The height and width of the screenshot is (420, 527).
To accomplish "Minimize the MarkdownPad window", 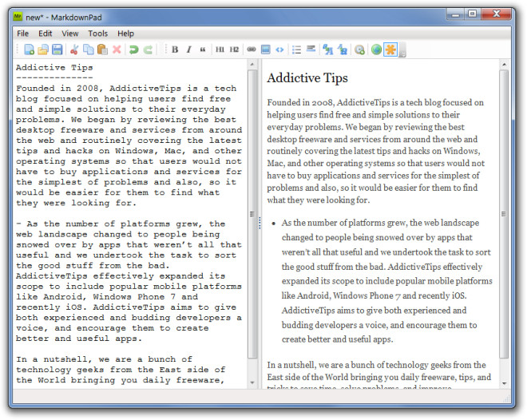I will click(x=455, y=15).
